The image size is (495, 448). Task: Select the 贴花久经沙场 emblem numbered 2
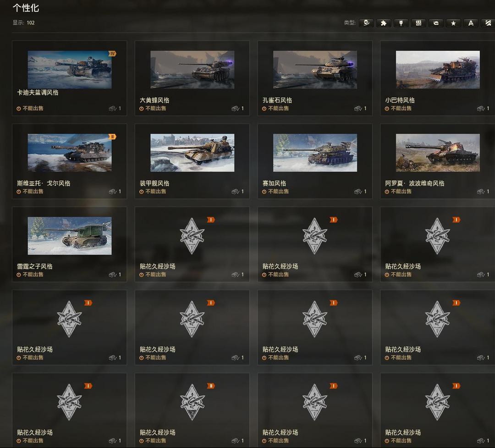click(x=192, y=402)
